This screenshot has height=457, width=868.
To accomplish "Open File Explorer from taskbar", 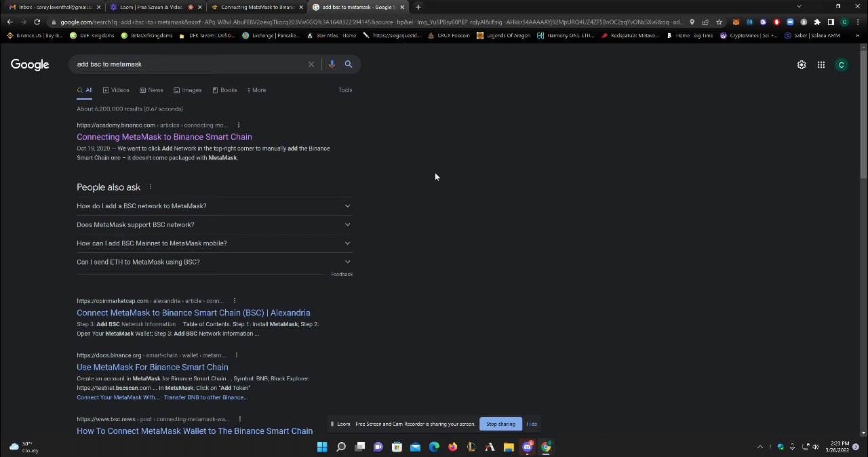I will click(x=509, y=447).
